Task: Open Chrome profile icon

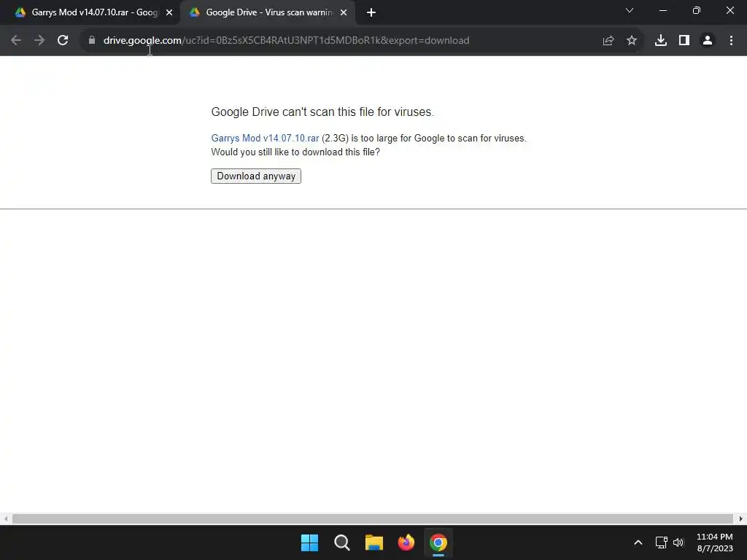Action: (x=708, y=41)
